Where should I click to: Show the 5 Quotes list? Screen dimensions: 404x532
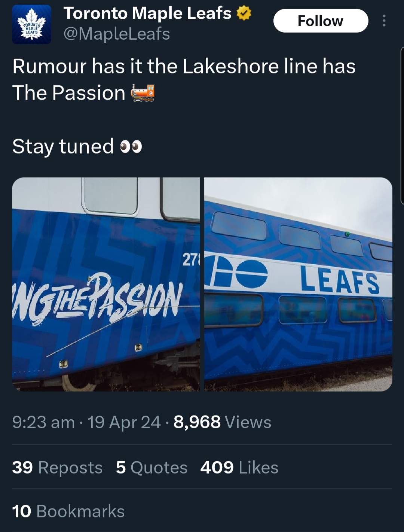tap(151, 468)
